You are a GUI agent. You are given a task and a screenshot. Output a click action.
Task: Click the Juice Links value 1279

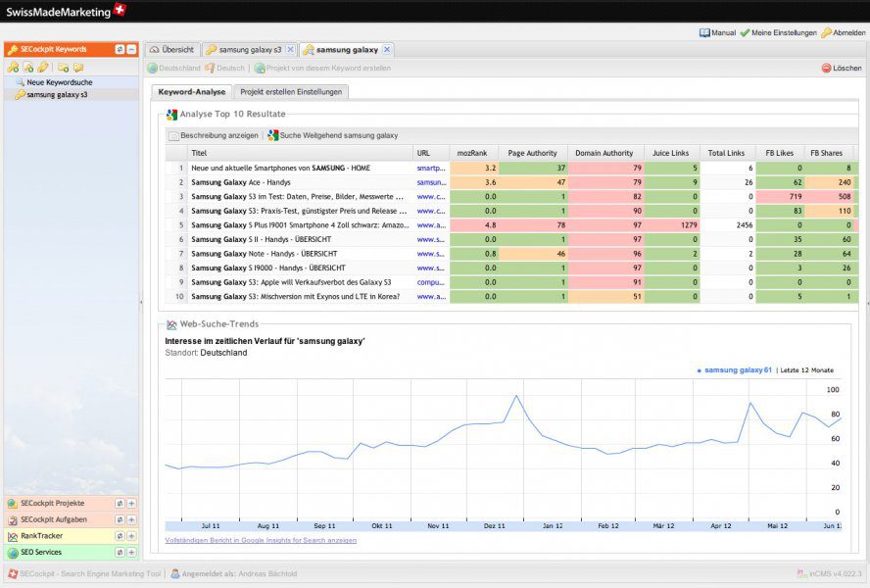point(688,225)
